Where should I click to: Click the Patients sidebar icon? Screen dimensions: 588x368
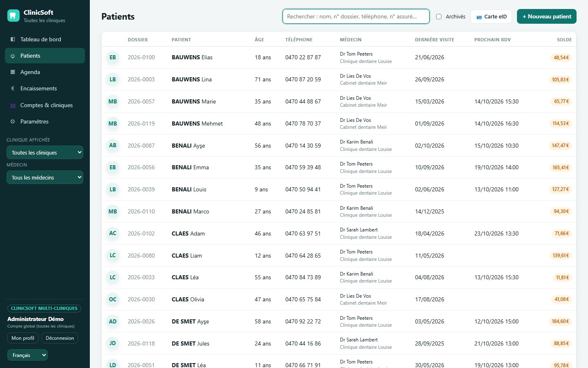[x=13, y=56]
